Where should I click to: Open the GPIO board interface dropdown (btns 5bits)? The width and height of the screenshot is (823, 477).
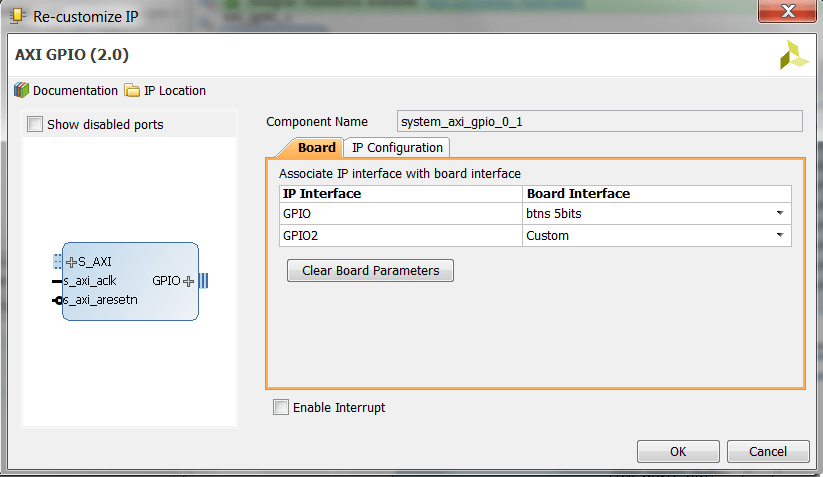(778, 213)
